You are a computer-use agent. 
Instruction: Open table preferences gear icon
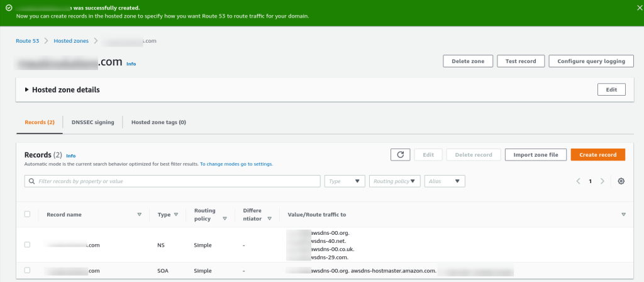click(621, 181)
